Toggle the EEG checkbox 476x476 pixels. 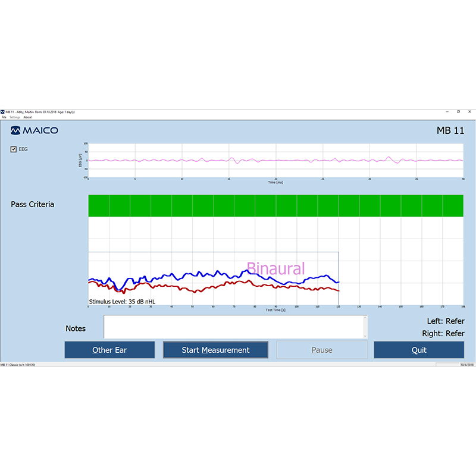(x=14, y=149)
